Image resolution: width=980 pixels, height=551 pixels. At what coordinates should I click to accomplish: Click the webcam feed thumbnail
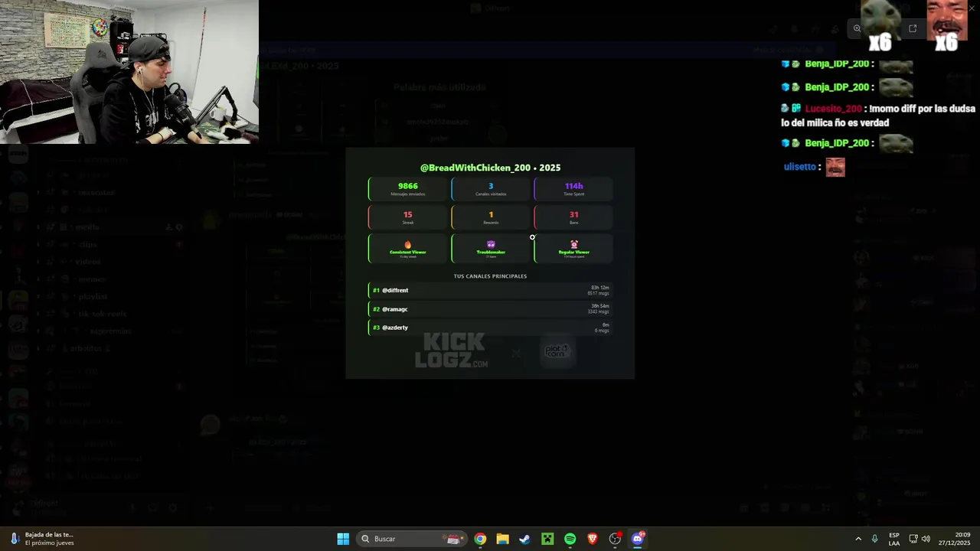point(129,72)
